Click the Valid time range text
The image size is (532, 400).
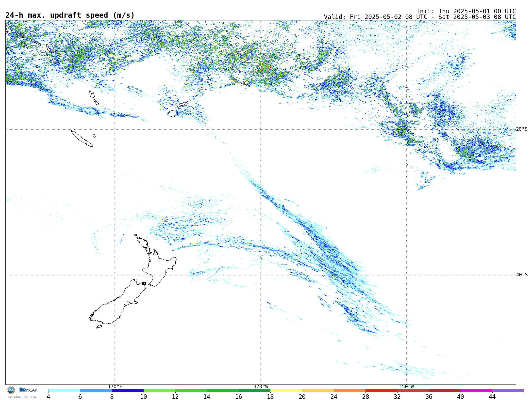coord(420,17)
